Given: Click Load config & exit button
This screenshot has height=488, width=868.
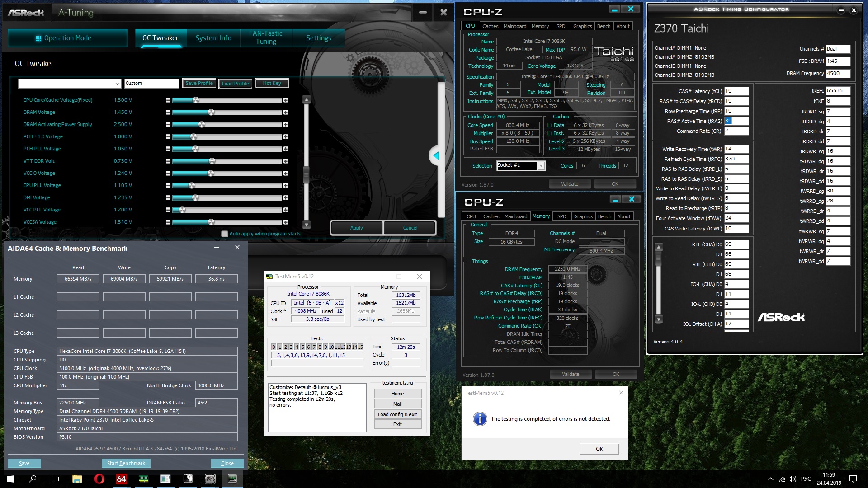Looking at the screenshot, I should (x=397, y=414).
